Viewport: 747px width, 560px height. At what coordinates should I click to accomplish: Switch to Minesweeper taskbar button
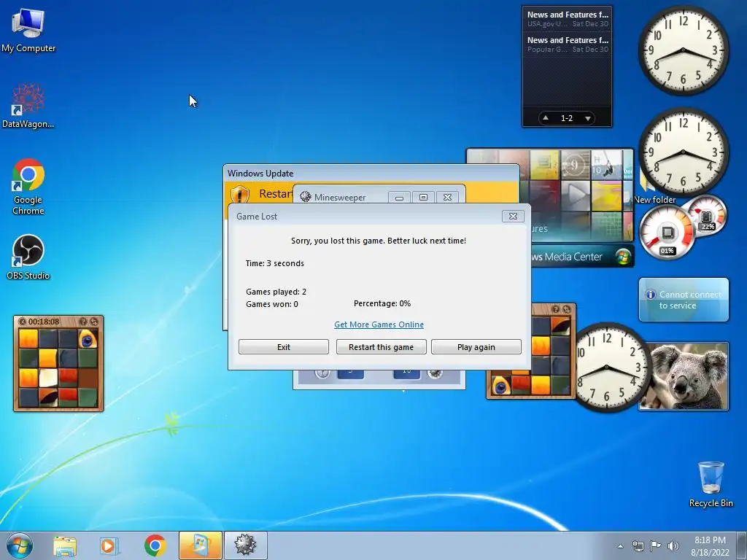pos(245,545)
